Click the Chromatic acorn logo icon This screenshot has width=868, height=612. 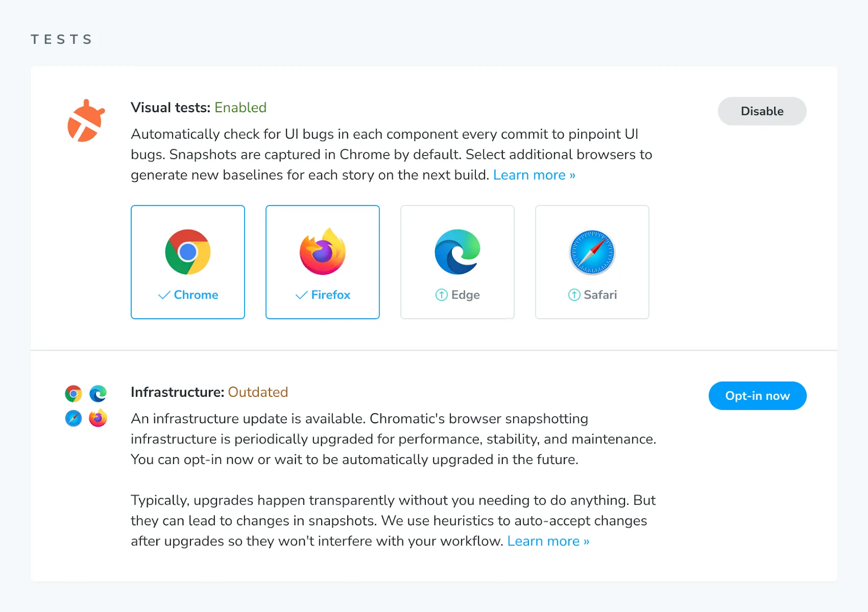coord(85,120)
